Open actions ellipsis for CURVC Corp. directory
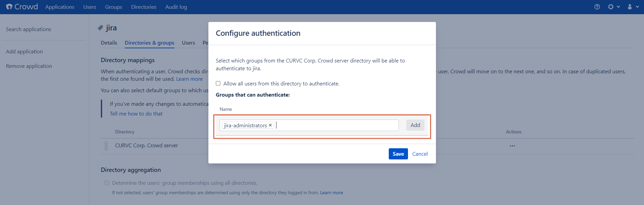Image resolution: width=644 pixels, height=205 pixels. (512, 146)
